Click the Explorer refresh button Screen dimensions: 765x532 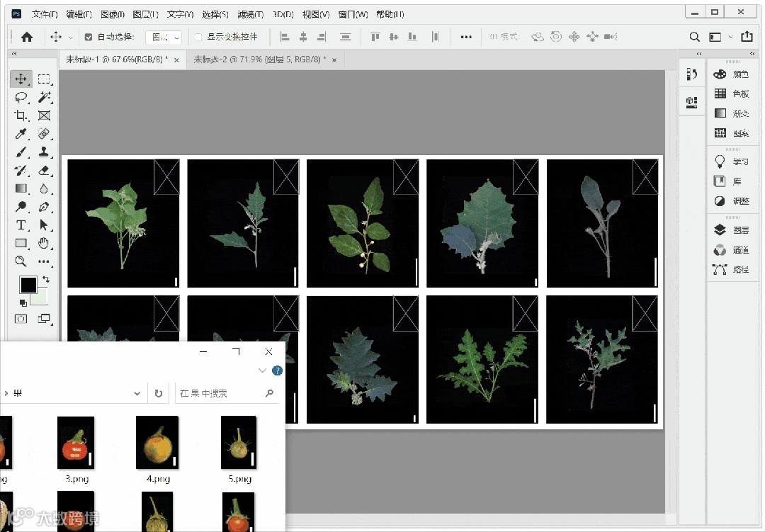(x=159, y=393)
